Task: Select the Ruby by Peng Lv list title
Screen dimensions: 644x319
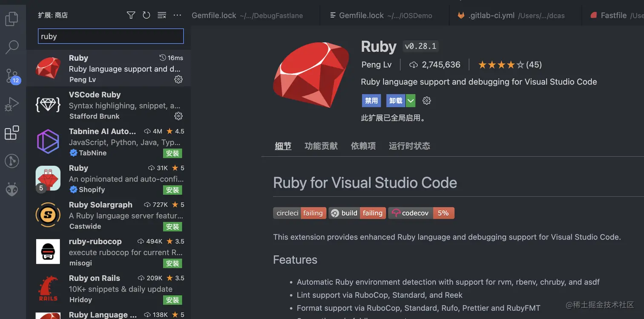Action: pyautogui.click(x=78, y=58)
